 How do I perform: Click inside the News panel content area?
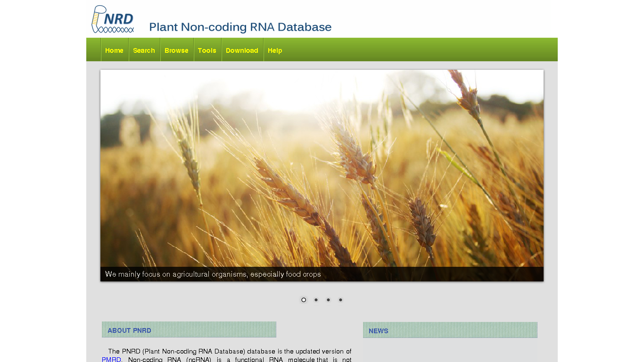pos(450,351)
